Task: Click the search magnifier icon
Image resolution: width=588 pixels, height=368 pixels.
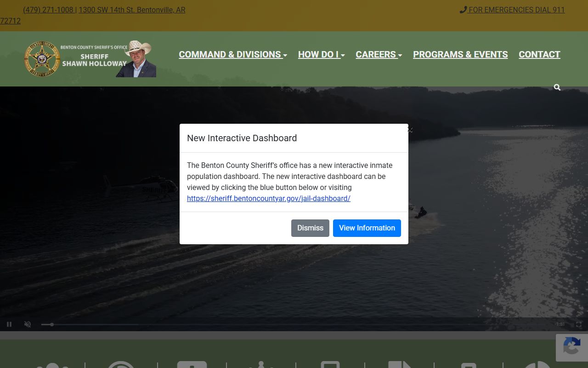Action: click(557, 87)
